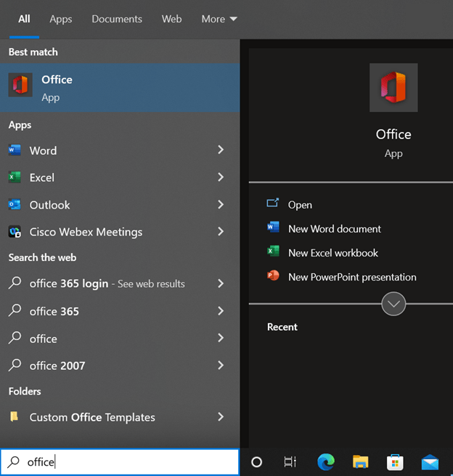Expand the Word result arrow

point(221,150)
